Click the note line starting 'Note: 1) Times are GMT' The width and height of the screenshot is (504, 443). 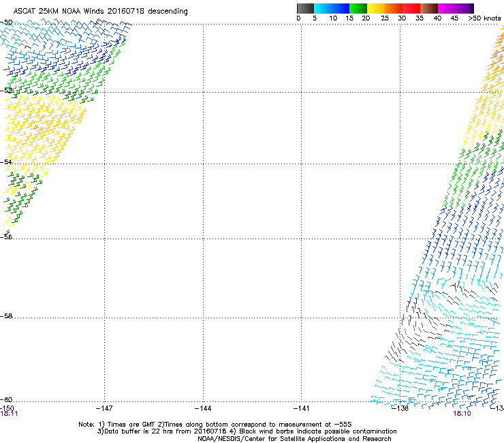pyautogui.click(x=215, y=425)
